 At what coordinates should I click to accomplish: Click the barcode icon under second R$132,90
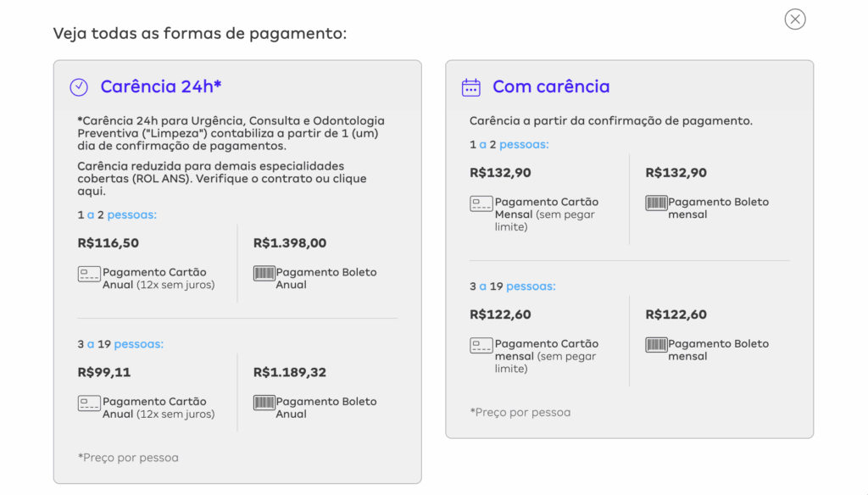pos(656,203)
